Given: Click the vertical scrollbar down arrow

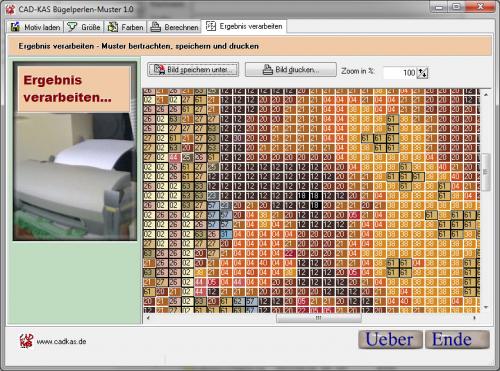Looking at the screenshot, I should point(486,307).
